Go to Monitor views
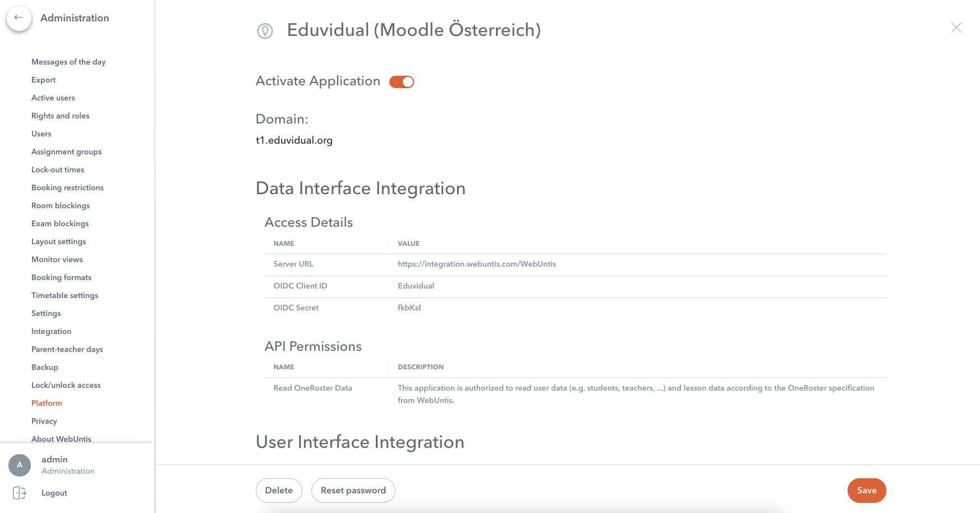 (57, 259)
